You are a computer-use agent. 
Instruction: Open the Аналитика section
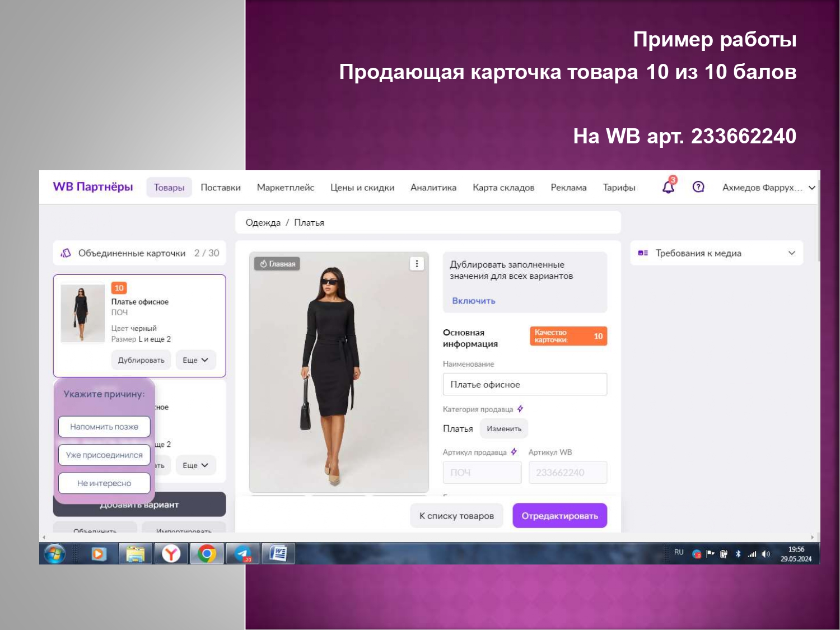click(433, 188)
